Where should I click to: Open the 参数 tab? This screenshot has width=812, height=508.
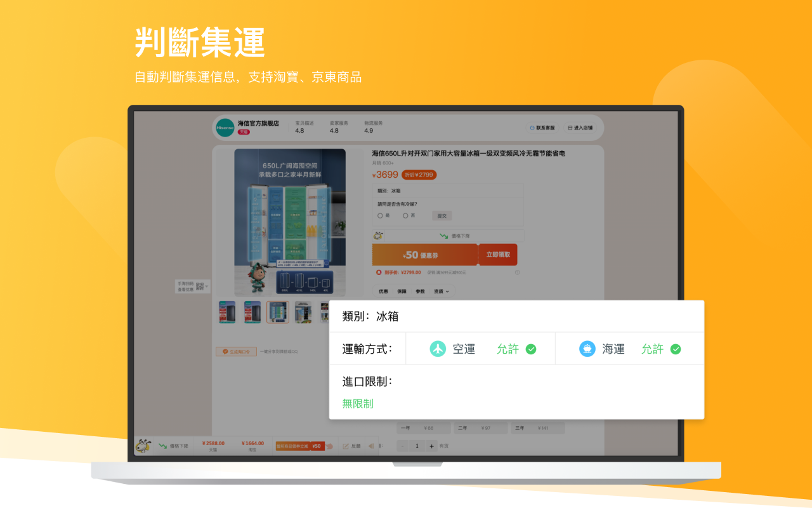coord(420,291)
